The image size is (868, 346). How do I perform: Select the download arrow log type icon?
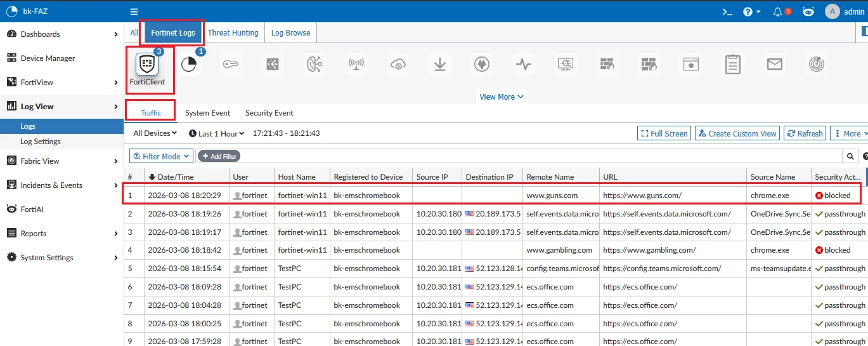pyautogui.click(x=440, y=64)
